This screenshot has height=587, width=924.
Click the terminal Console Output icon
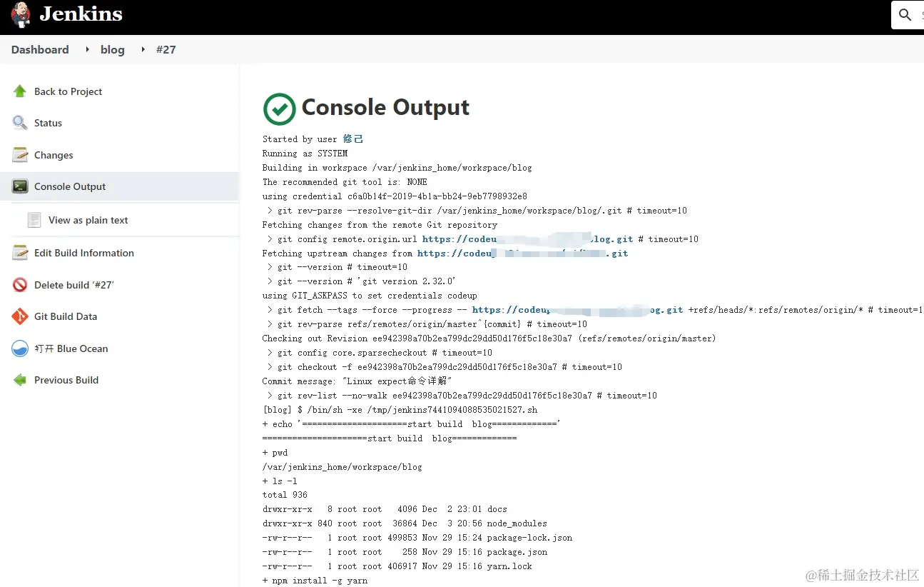[20, 186]
